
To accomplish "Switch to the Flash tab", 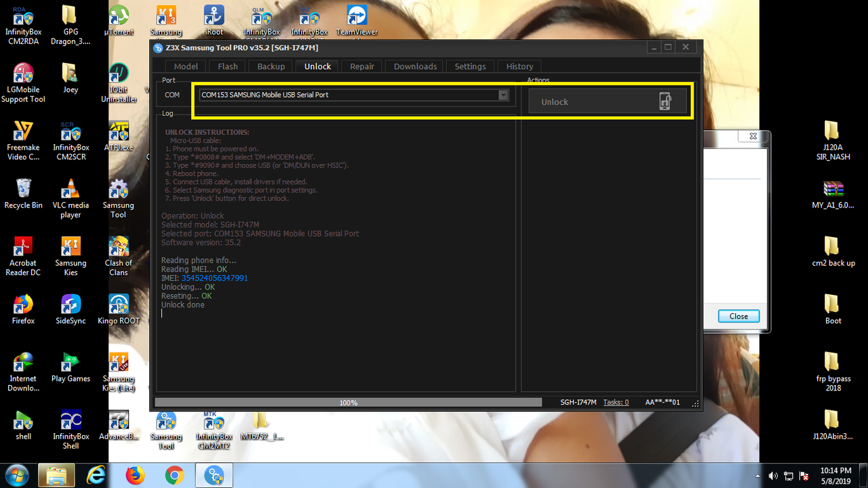I will 228,66.
